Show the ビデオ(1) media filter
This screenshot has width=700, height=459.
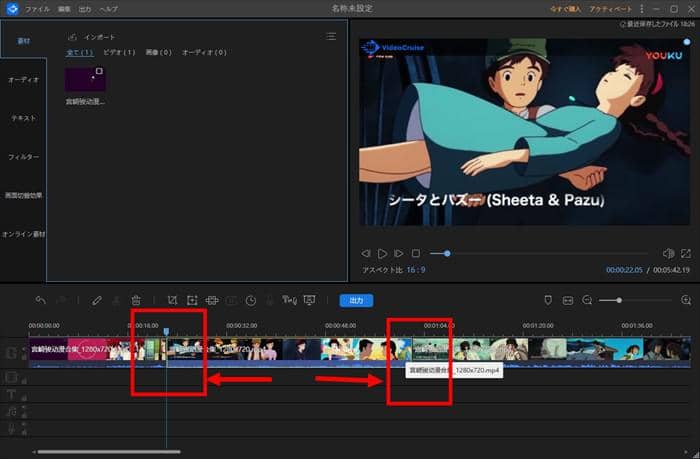click(119, 52)
